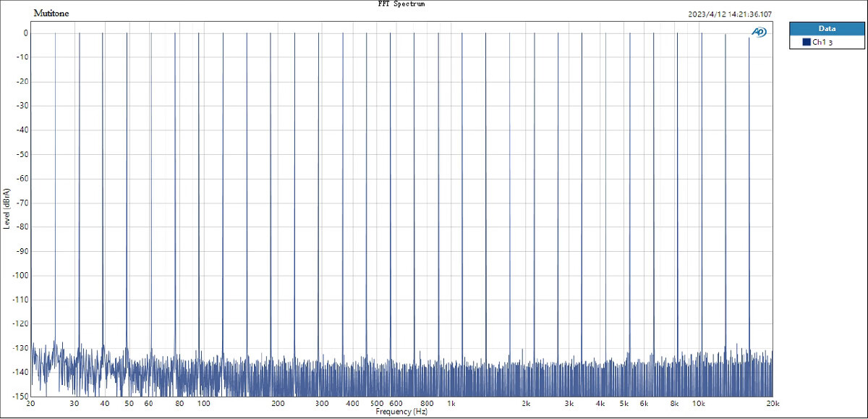Click the 100 tick on the frequency axis
The height and width of the screenshot is (419, 868).
click(x=203, y=404)
